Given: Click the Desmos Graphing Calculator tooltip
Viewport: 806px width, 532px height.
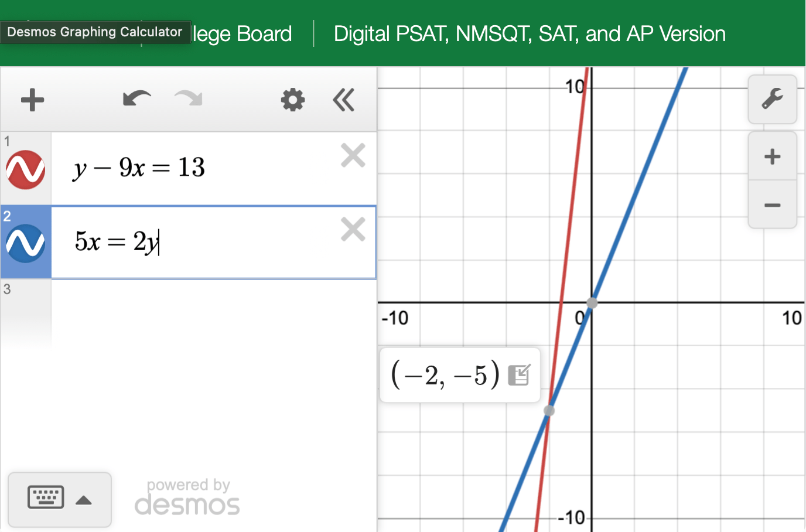Looking at the screenshot, I should (95, 32).
